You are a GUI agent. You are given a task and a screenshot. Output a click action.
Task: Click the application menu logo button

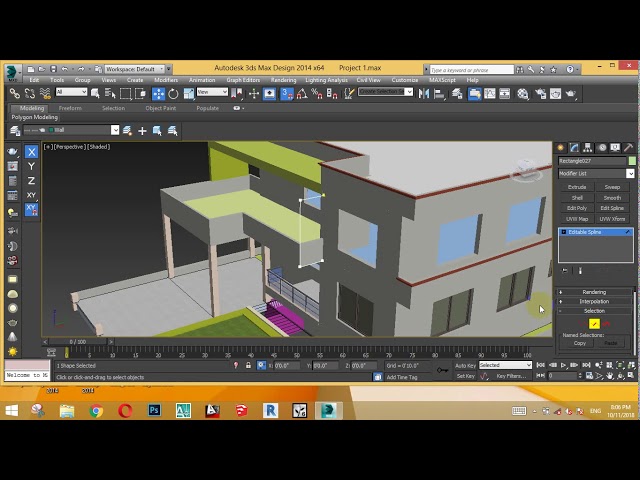[13, 72]
